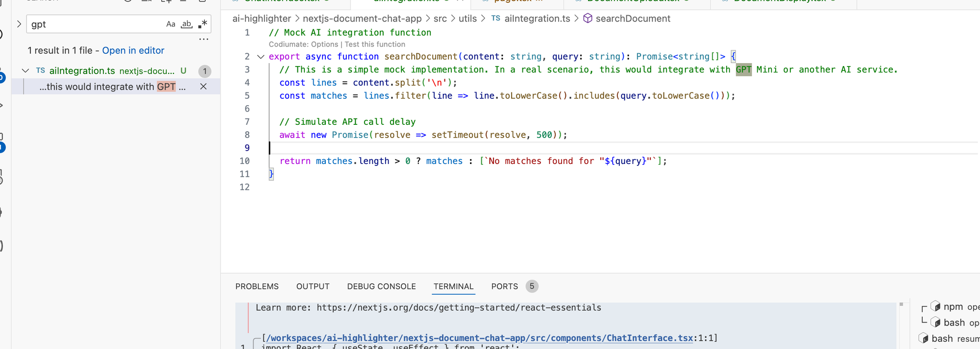Viewport: 980px width, 349px height.
Task: Select aiIntegration.ts result file row
Action: click(x=116, y=71)
